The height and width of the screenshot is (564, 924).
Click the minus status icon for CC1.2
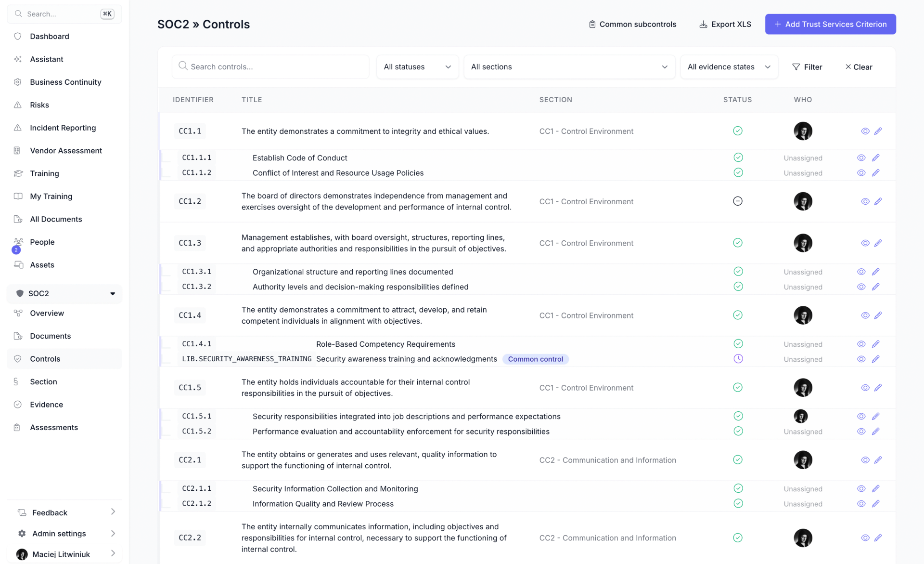click(x=738, y=201)
